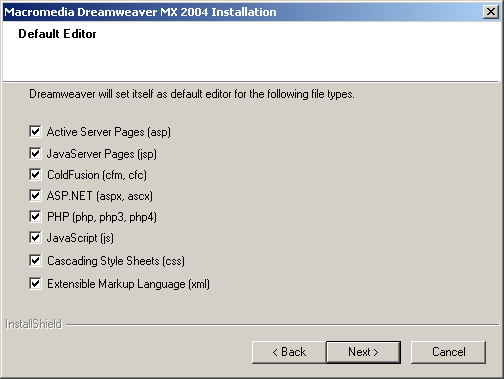Disable PHP (php, php3, php4) association

pyautogui.click(x=35, y=217)
